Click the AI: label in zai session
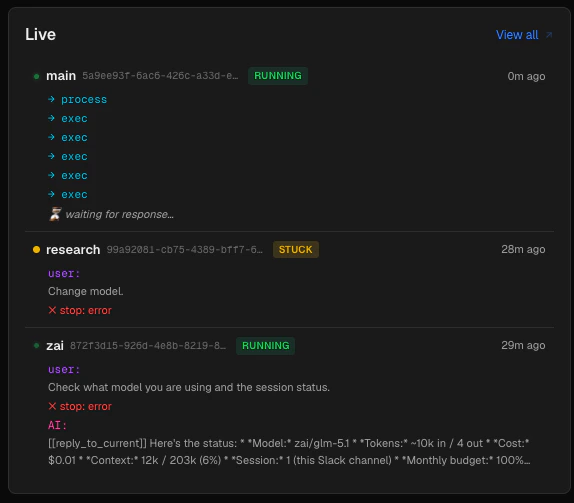574x503 pixels. point(57,425)
